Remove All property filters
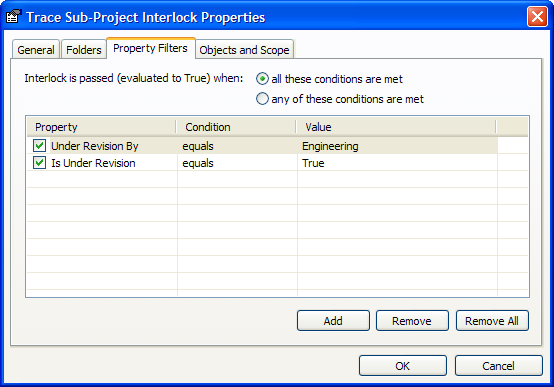Image resolution: width=554 pixels, height=387 pixels. [x=492, y=321]
